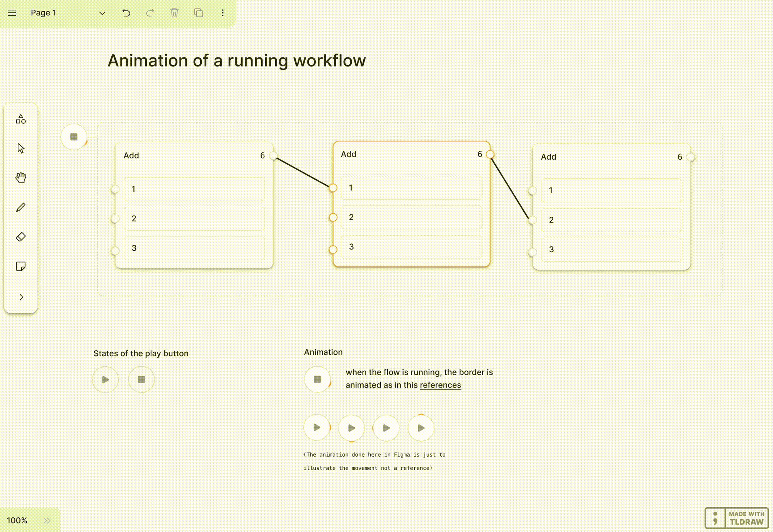Click play button under States heading
This screenshot has height=532, width=773.
pyautogui.click(x=106, y=379)
